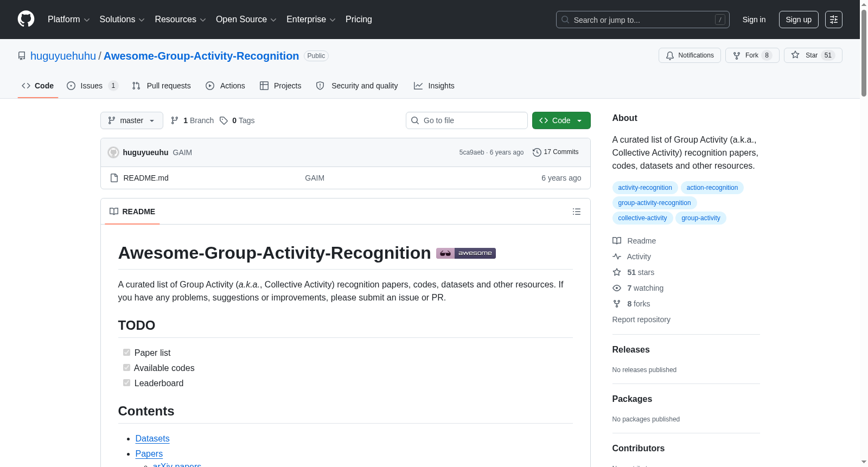Open the Actions tab
The image size is (868, 467).
click(x=226, y=86)
